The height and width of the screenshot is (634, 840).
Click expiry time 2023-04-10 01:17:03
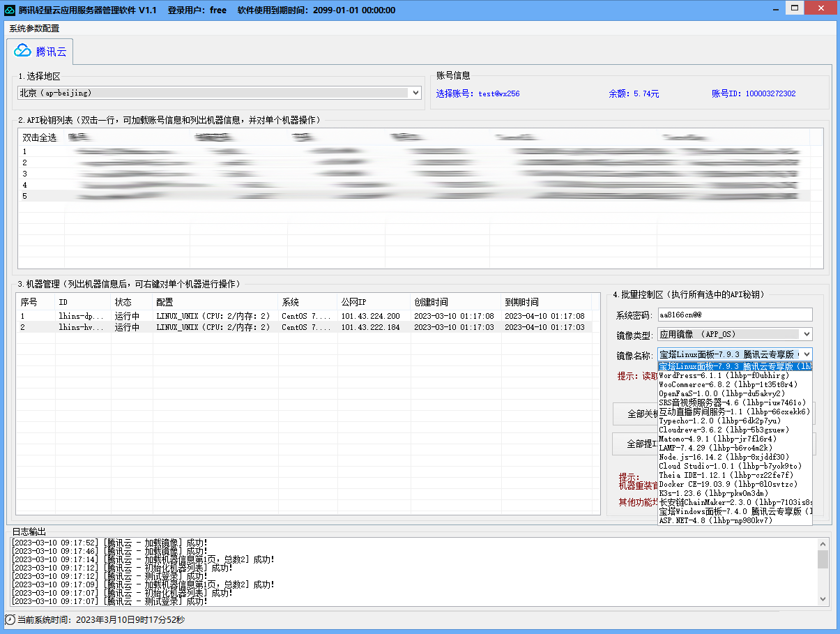click(544, 327)
